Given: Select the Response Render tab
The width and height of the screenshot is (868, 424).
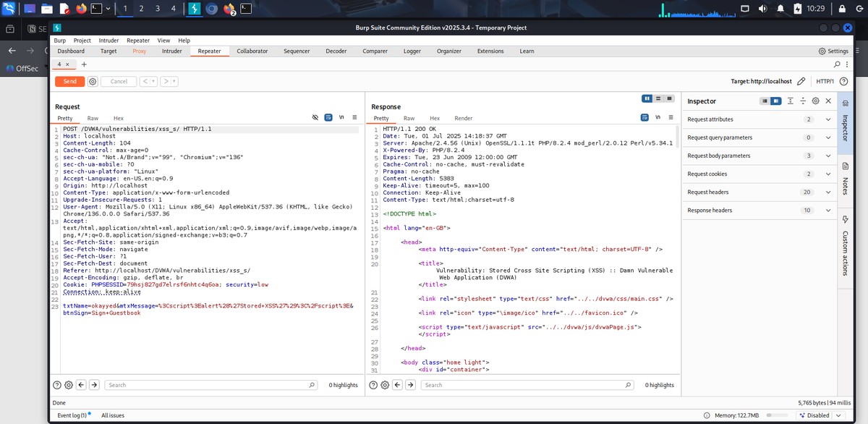Looking at the screenshot, I should coord(464,118).
